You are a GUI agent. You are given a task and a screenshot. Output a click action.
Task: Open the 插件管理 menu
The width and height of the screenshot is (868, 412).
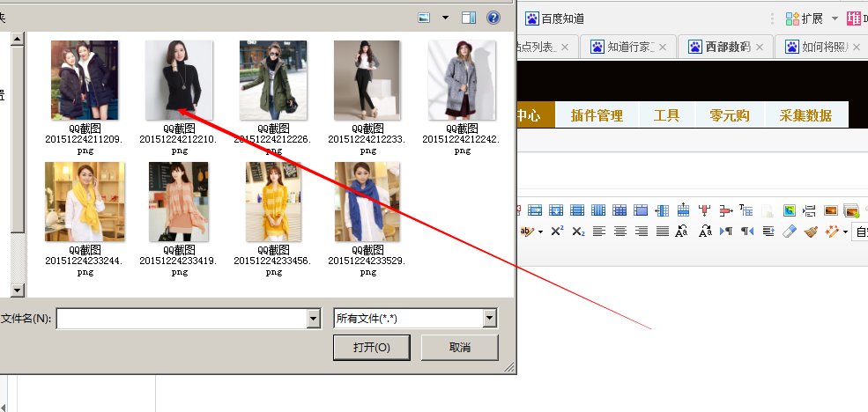pyautogui.click(x=597, y=115)
